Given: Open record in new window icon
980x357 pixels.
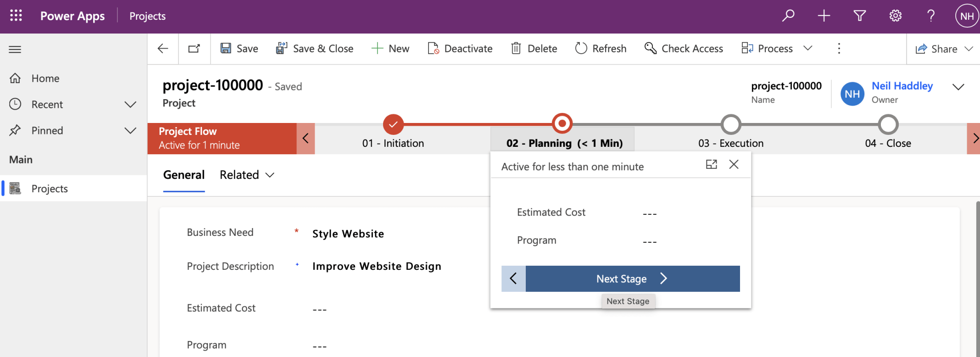Looking at the screenshot, I should [194, 49].
